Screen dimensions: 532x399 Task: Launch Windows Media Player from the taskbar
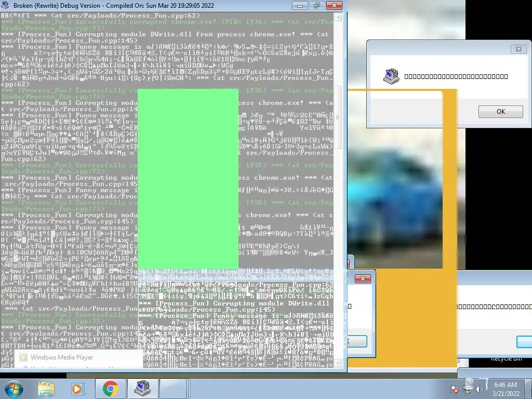pos(77,389)
